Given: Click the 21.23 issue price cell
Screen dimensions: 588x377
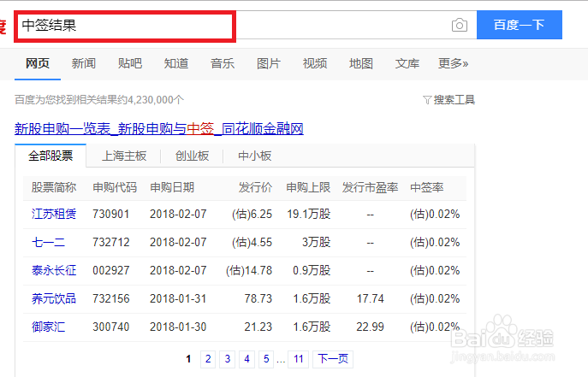Looking at the screenshot, I should pyautogui.click(x=258, y=327).
